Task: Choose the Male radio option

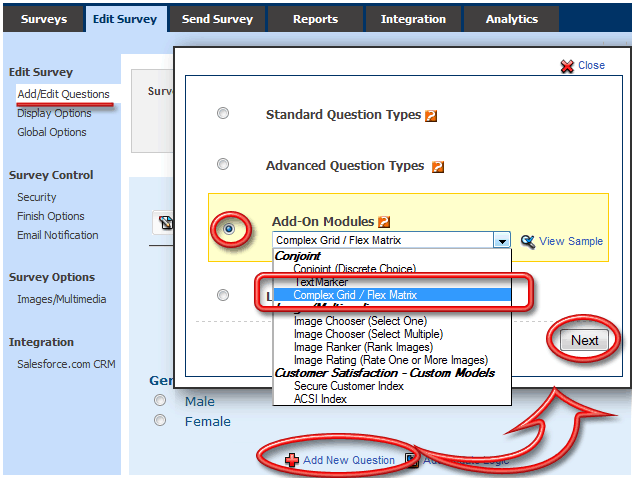Action: (x=159, y=401)
